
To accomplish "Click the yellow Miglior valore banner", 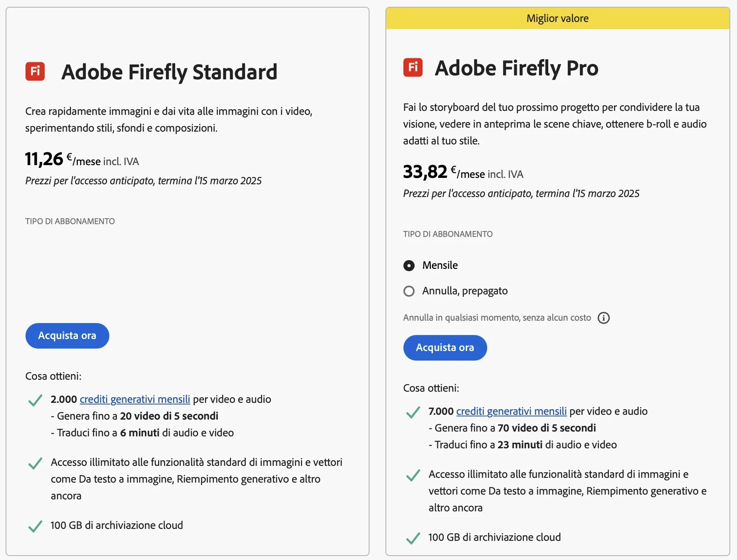I will coord(557,18).
